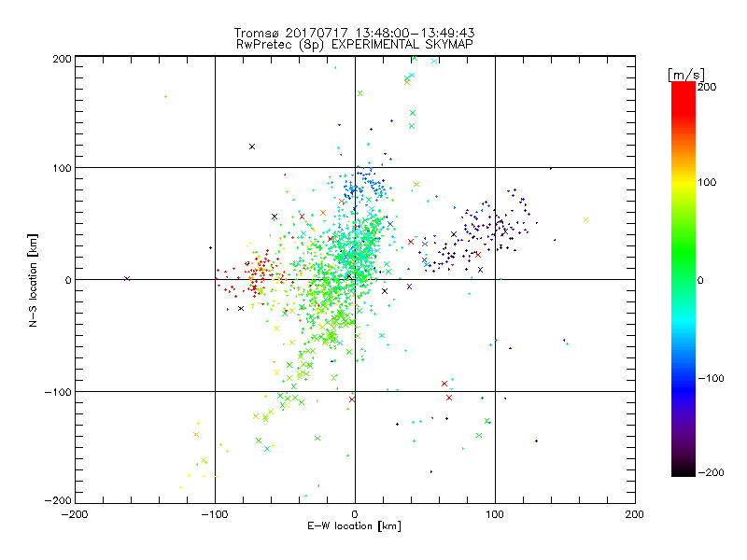The height and width of the screenshot is (560, 747).
Task: Click the E-W location [km] axis label
Action: (354, 526)
